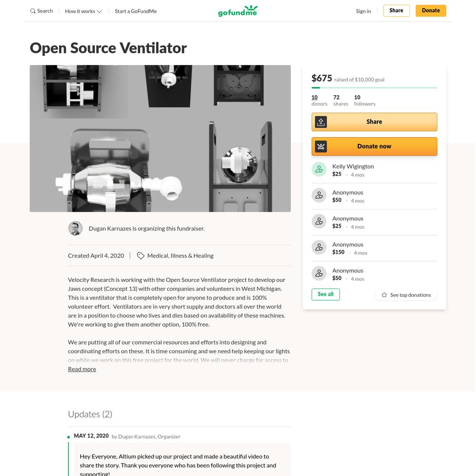Click the search magnifier icon
Screen dimensions: 476x476
(33, 11)
